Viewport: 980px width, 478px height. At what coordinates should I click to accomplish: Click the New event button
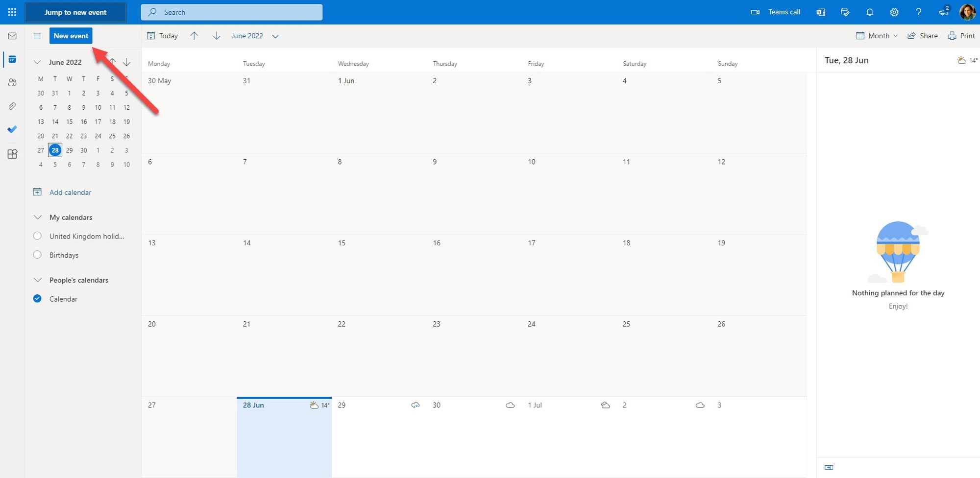(71, 36)
